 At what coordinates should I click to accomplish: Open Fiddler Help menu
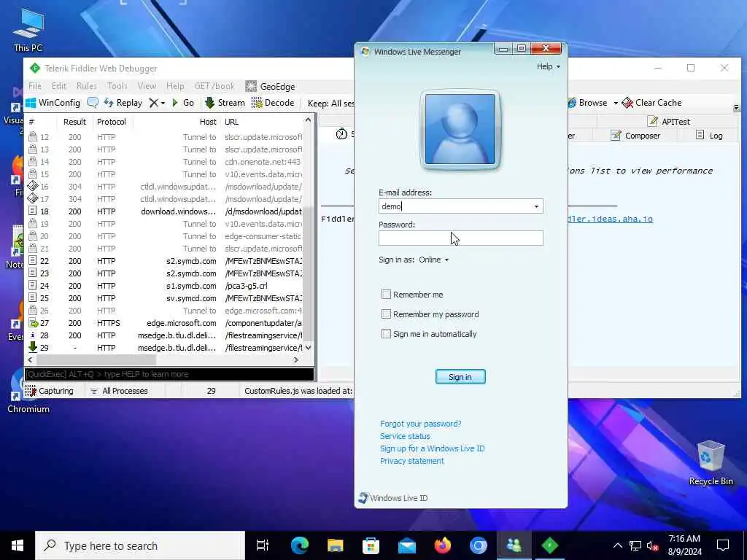pos(175,86)
